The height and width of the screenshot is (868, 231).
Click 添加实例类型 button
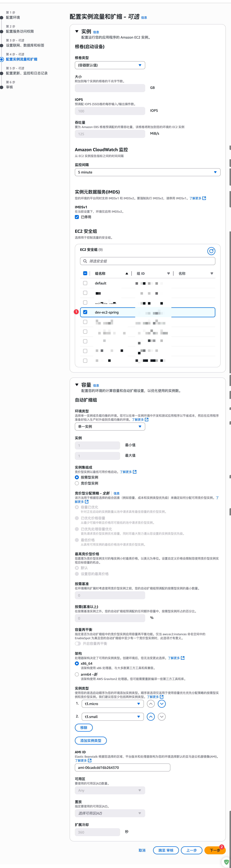[91, 741]
